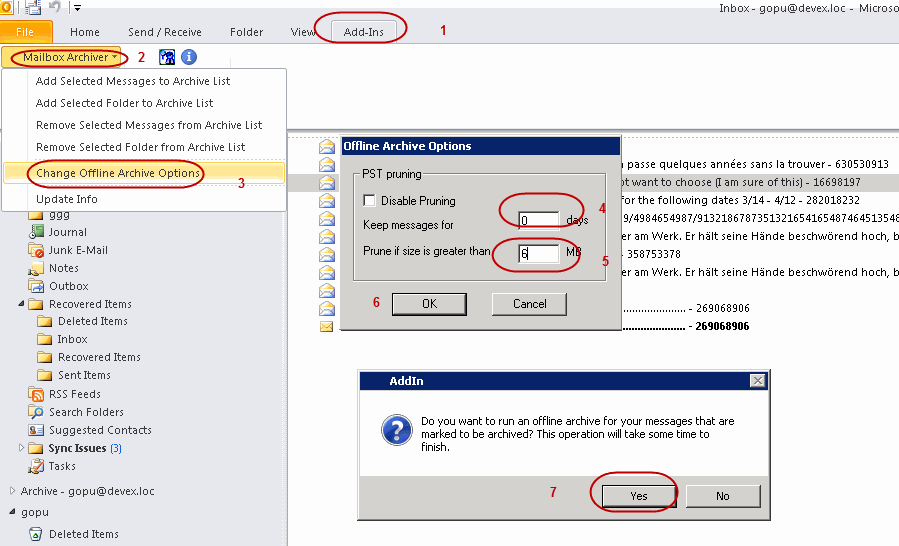Click Yes in the AddIn dialog
The height and width of the screenshot is (546, 899).
(x=639, y=496)
